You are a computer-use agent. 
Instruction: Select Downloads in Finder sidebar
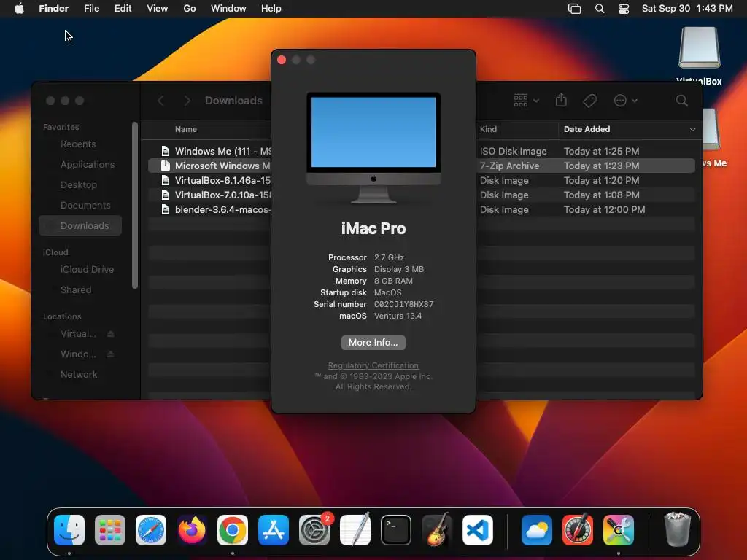[80, 226]
